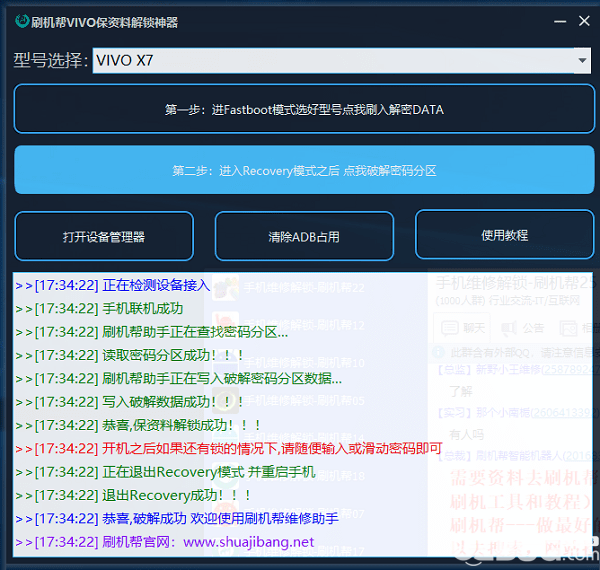Viewport: 600px width, 570px height.
Task: Open the 使用教程 tutorial button
Action: coord(504,235)
